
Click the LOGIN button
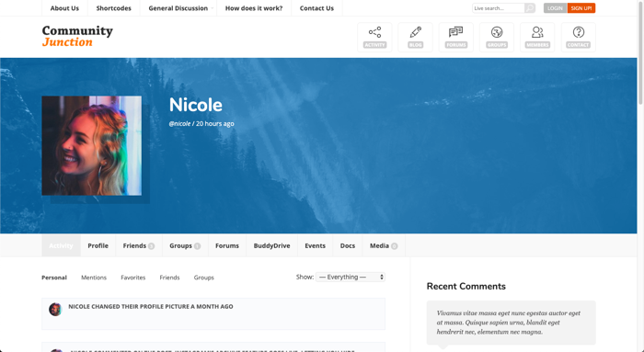556,8
